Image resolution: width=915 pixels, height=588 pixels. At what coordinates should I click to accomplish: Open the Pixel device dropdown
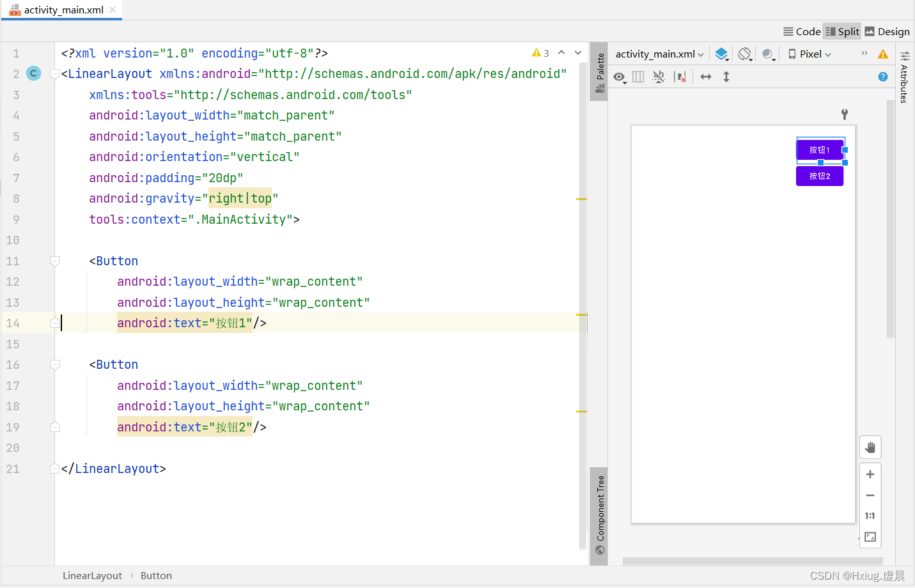[x=809, y=54]
